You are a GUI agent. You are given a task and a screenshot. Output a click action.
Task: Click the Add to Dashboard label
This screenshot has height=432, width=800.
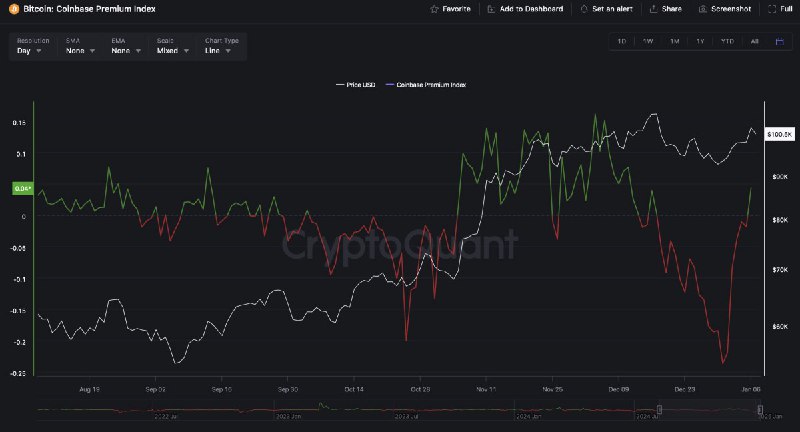[531, 9]
